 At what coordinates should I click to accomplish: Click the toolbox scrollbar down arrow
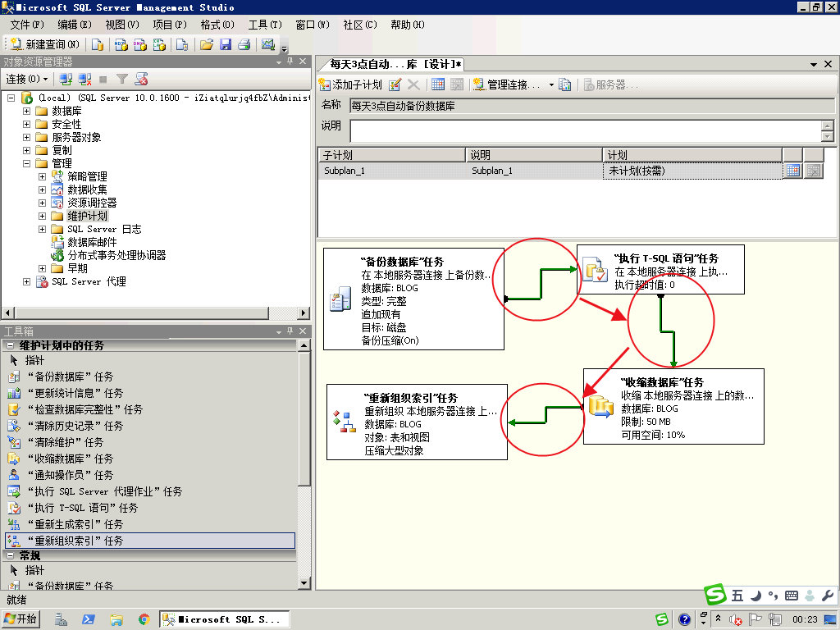click(304, 583)
